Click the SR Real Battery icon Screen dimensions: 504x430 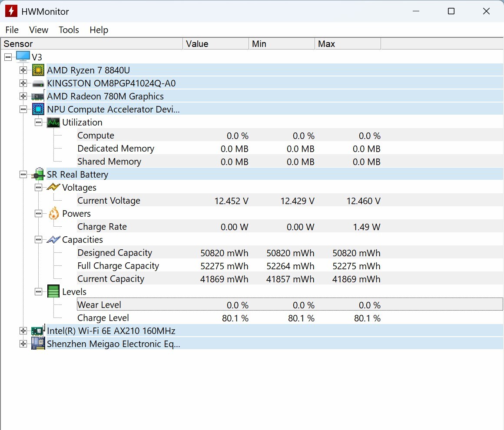(x=38, y=175)
